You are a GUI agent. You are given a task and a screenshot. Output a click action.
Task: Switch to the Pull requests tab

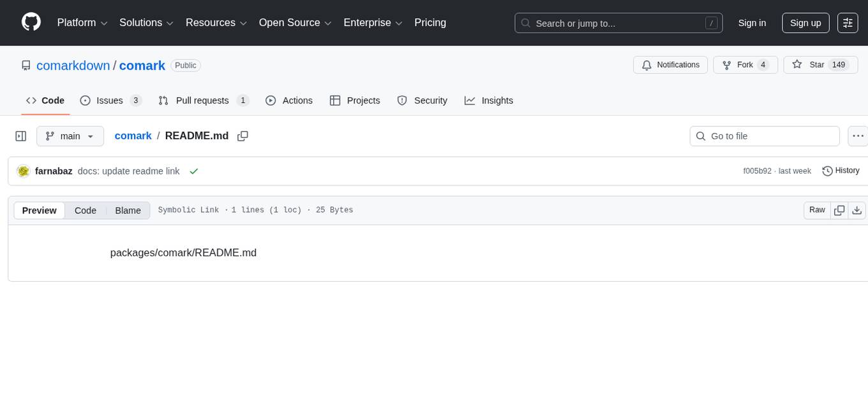click(x=202, y=100)
